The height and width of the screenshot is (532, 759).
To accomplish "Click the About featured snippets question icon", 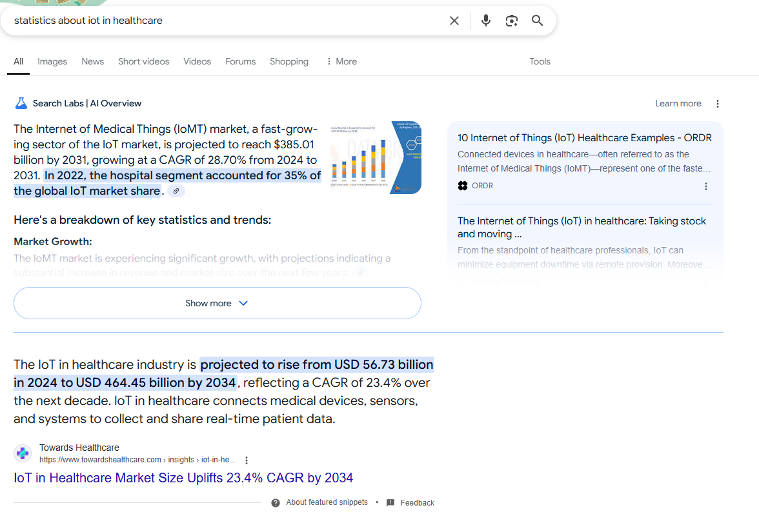I will click(x=276, y=503).
